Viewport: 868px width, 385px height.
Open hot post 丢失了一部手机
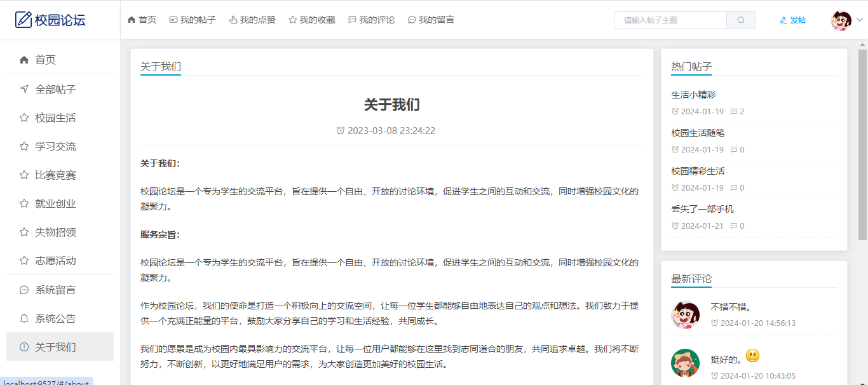click(x=702, y=209)
